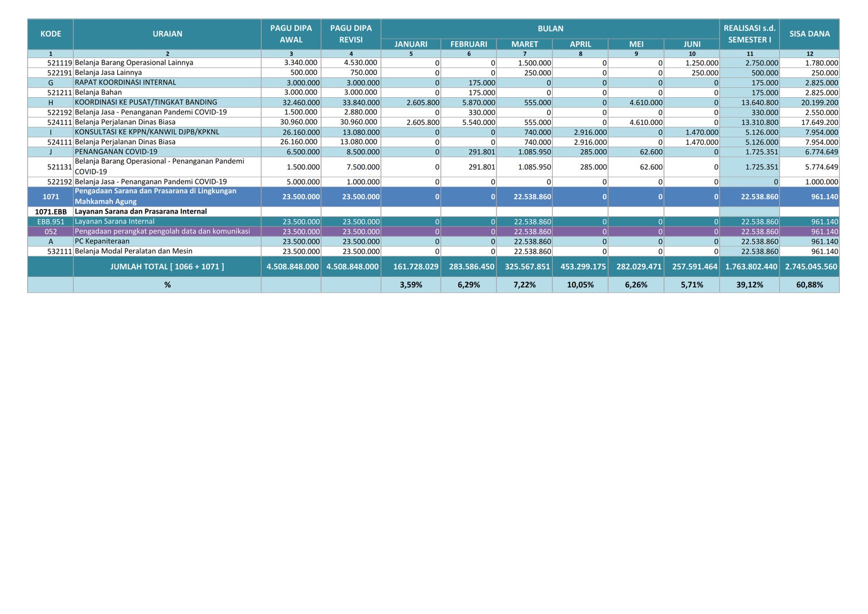Click the FEBRUARI month header
The image size is (868, 614).
pyautogui.click(x=469, y=44)
